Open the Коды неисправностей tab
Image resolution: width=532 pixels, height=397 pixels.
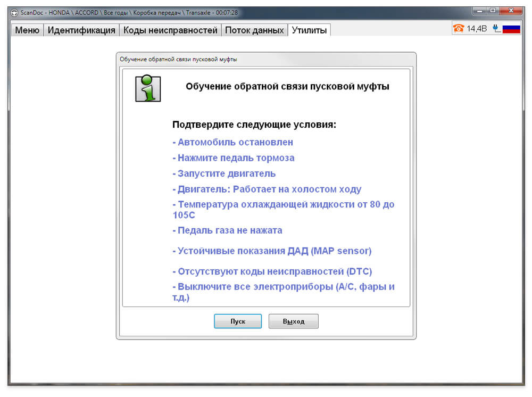(x=170, y=30)
